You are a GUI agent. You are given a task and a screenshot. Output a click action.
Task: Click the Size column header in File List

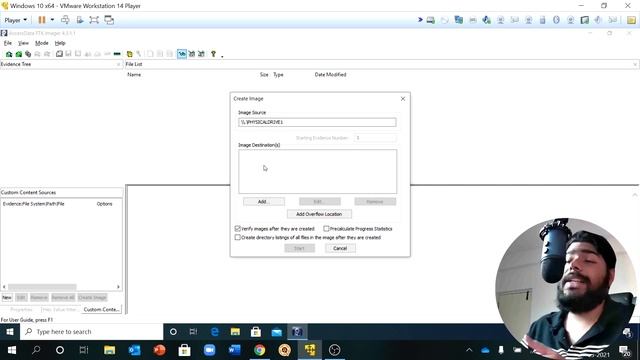(264, 75)
